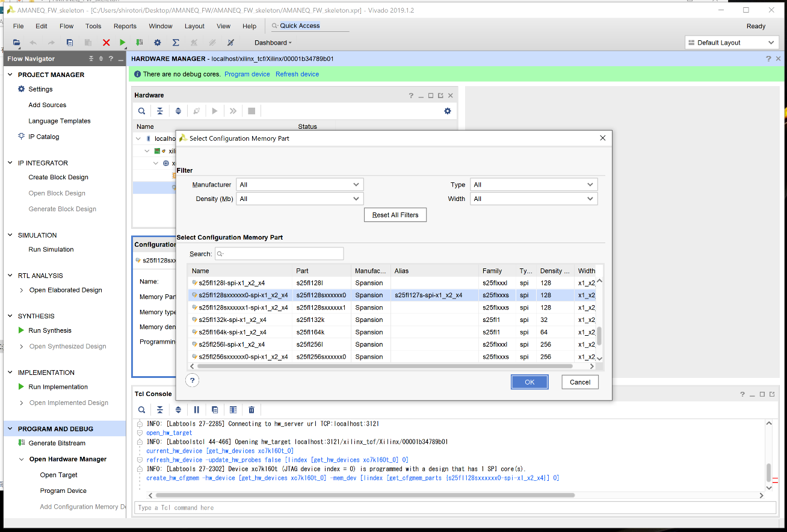This screenshot has width=787, height=532.
Task: Collapse the PROJECT MANAGER section
Action: (10, 75)
